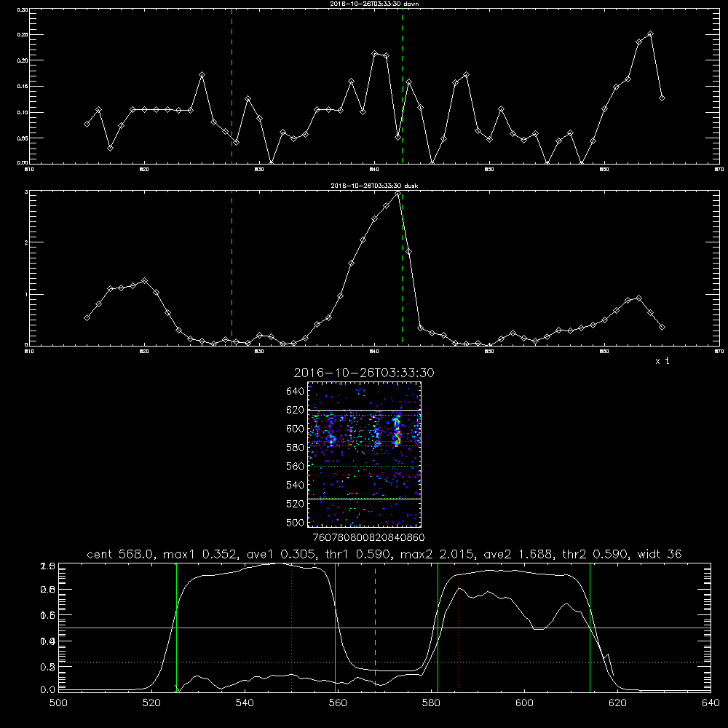Click the '600' label on the bottom plot x-axis

[525, 703]
